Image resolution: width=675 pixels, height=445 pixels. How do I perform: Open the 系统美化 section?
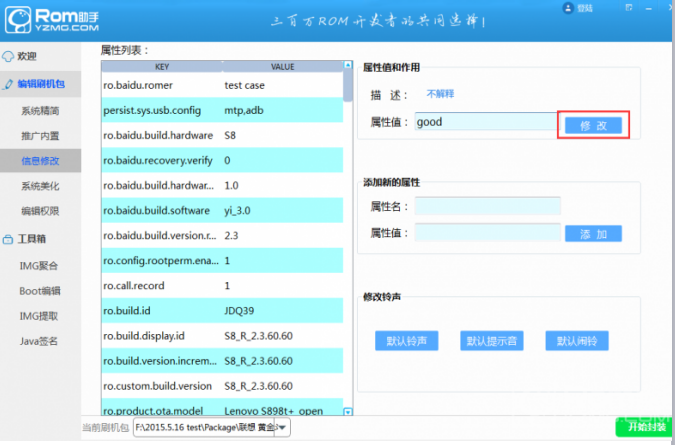point(40,186)
